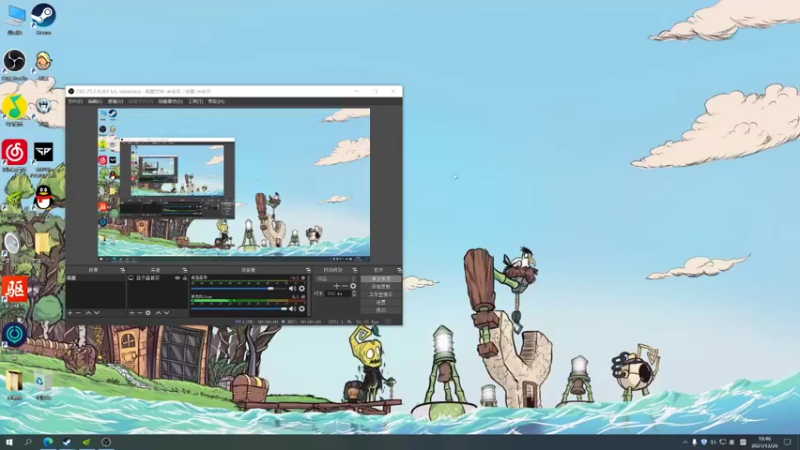Click the OBS preview canvas

pyautogui.click(x=234, y=182)
